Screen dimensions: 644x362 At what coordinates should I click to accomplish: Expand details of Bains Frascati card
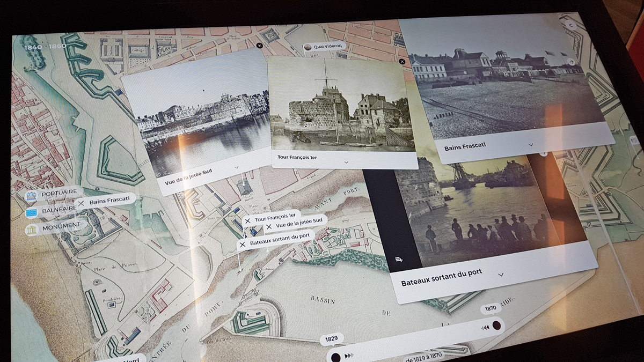pos(531,144)
